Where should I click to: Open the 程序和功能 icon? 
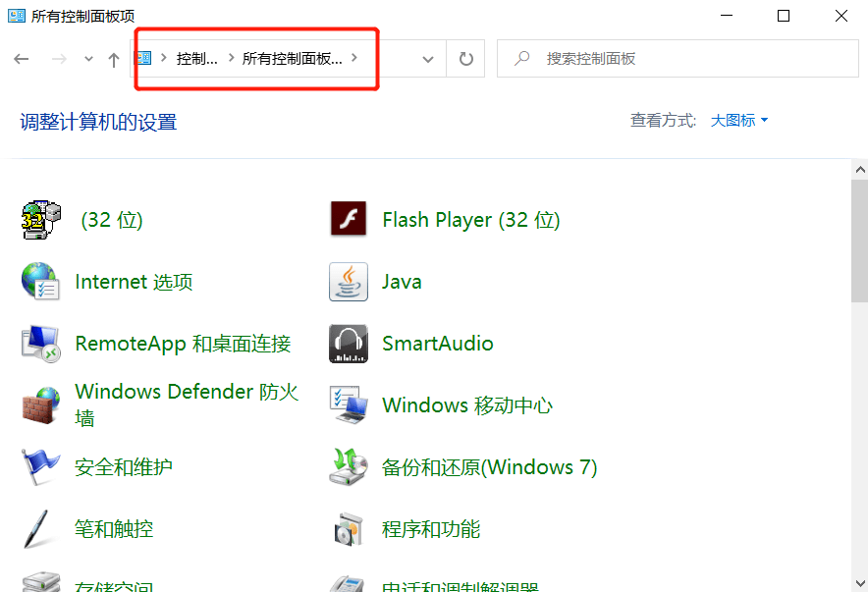(x=349, y=529)
